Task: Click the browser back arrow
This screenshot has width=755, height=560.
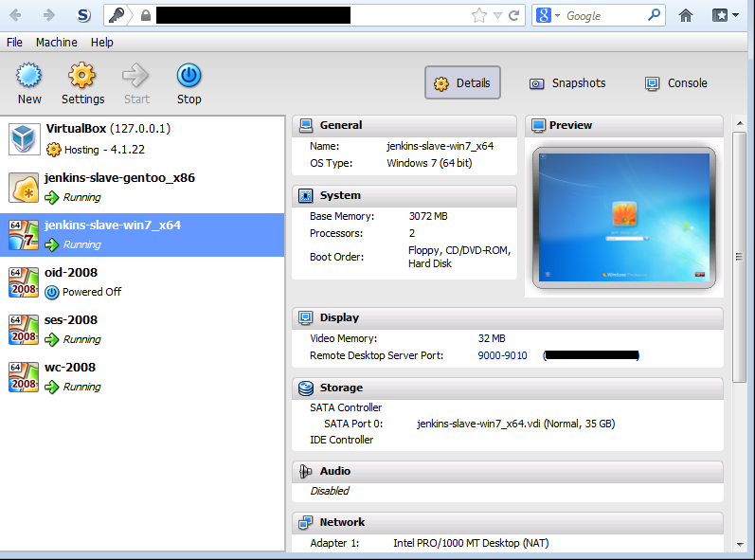Action: pyautogui.click(x=15, y=15)
